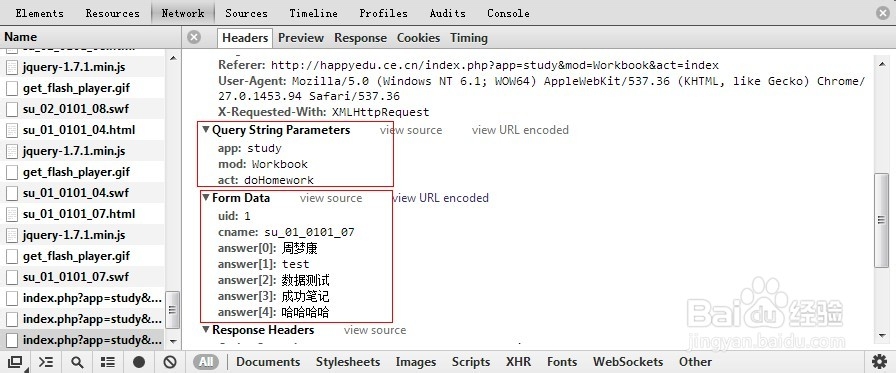
Task: Close DevTools with top-right X icon
Action: tap(883, 13)
